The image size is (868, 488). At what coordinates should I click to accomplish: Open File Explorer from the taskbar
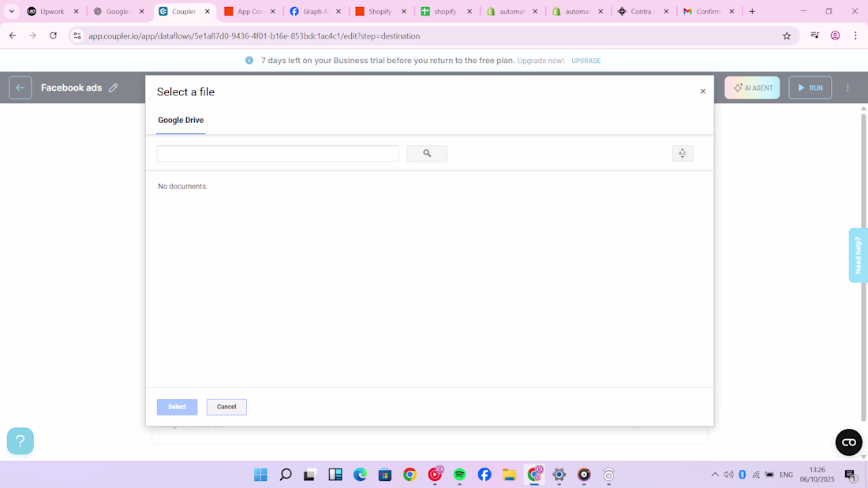[509, 475]
